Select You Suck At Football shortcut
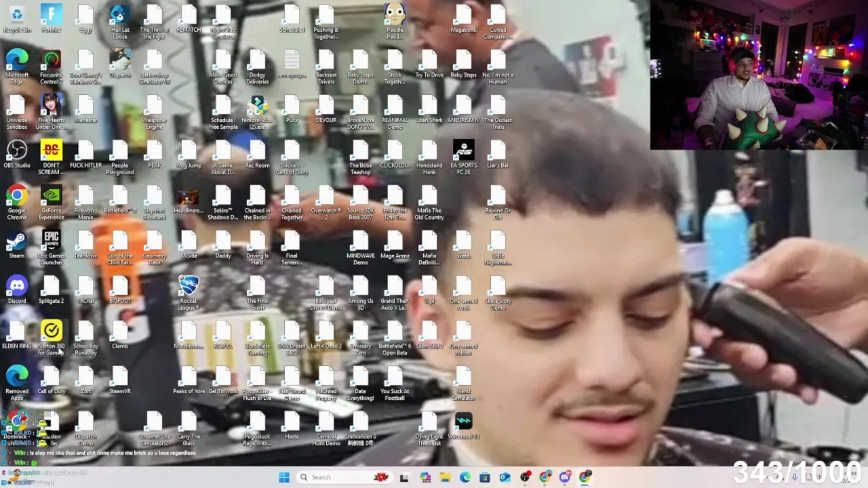 [395, 384]
